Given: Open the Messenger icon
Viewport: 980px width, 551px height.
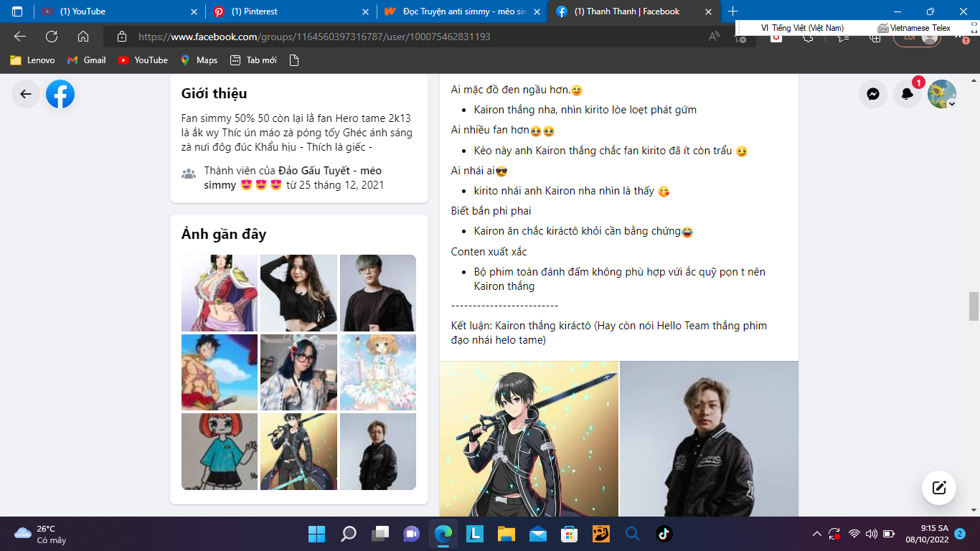Looking at the screenshot, I should click(x=873, y=94).
